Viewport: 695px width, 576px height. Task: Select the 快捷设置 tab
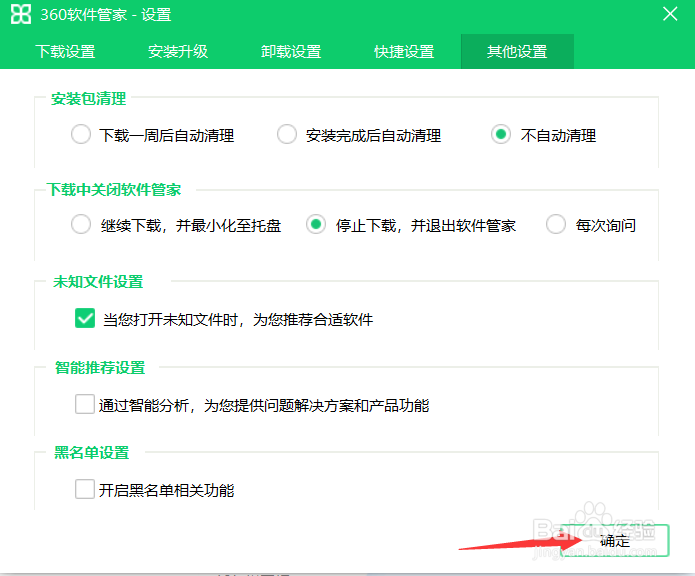click(404, 52)
